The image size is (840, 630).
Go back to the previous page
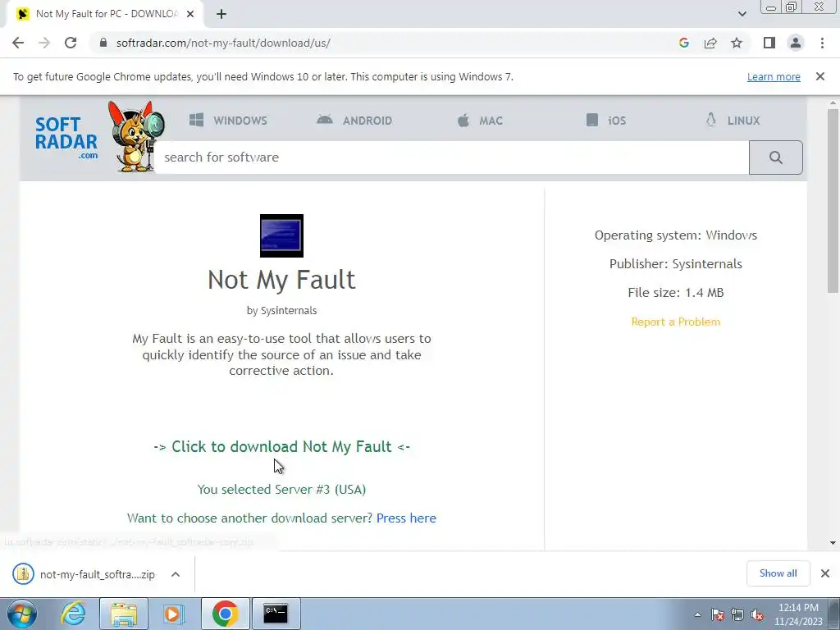[x=18, y=43]
